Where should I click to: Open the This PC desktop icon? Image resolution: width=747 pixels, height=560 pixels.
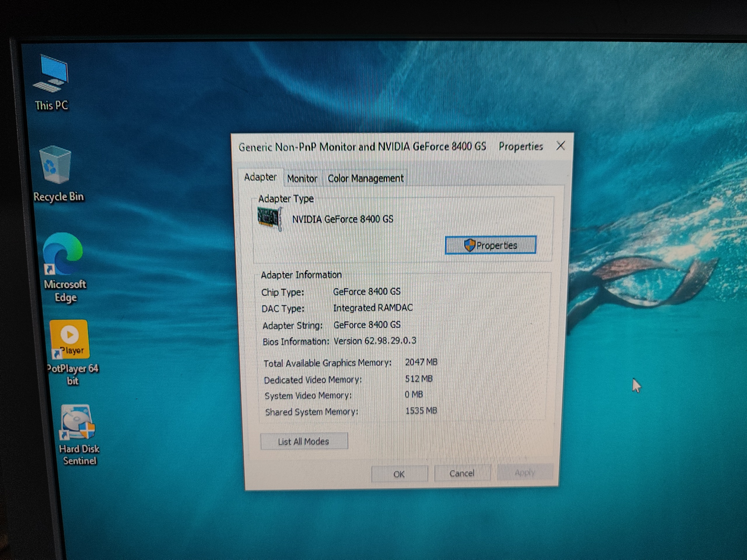click(x=51, y=83)
